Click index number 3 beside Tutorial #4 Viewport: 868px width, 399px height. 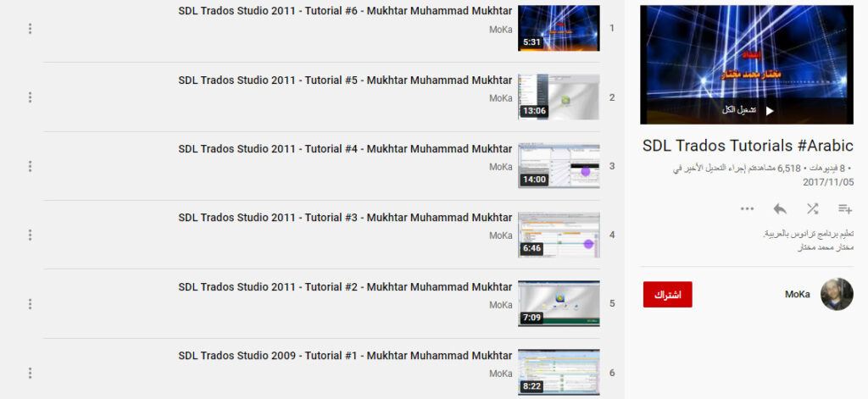tap(612, 166)
